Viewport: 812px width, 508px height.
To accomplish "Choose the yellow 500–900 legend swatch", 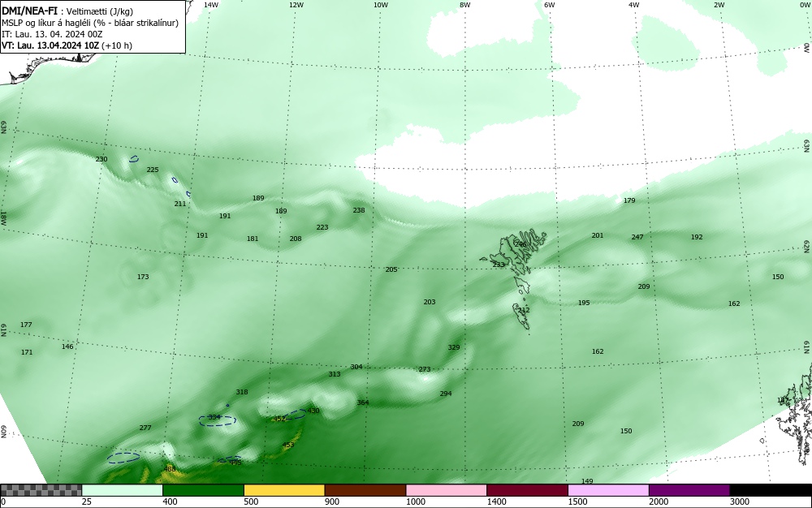I will click(x=284, y=490).
